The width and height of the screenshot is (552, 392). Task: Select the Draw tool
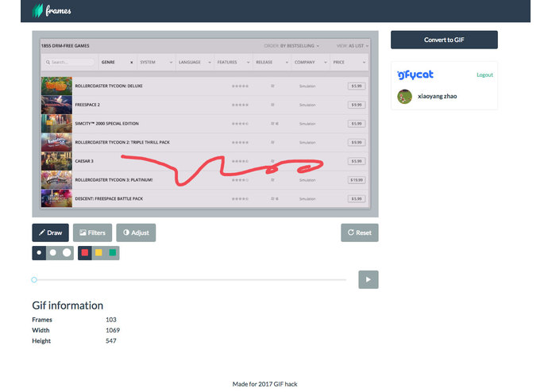click(x=50, y=233)
